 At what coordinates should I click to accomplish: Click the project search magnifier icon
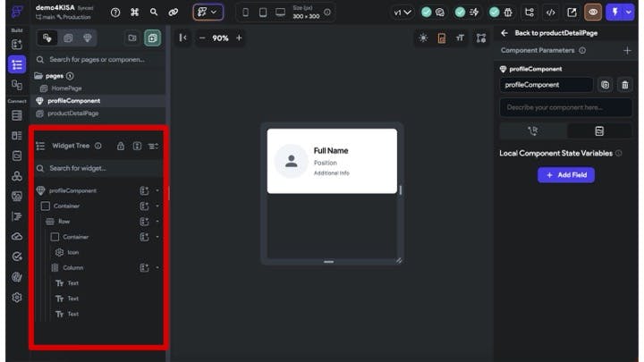tap(154, 13)
